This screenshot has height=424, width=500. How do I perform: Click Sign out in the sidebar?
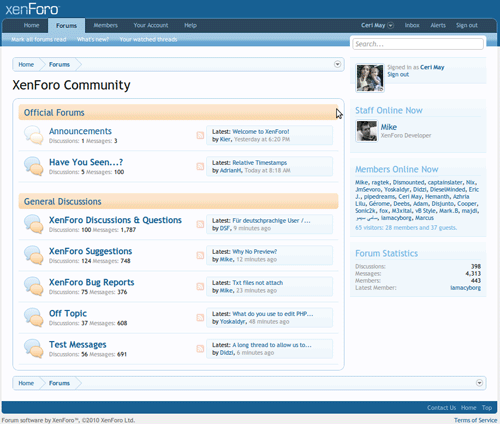tap(398, 74)
